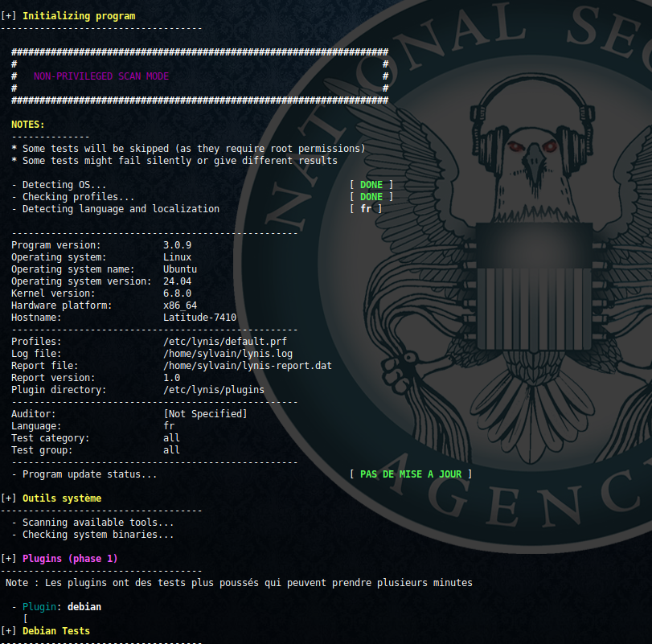Image resolution: width=652 pixels, height=644 pixels.
Task: Click the /etc/lynis/plugins directory path
Action: click(x=214, y=390)
